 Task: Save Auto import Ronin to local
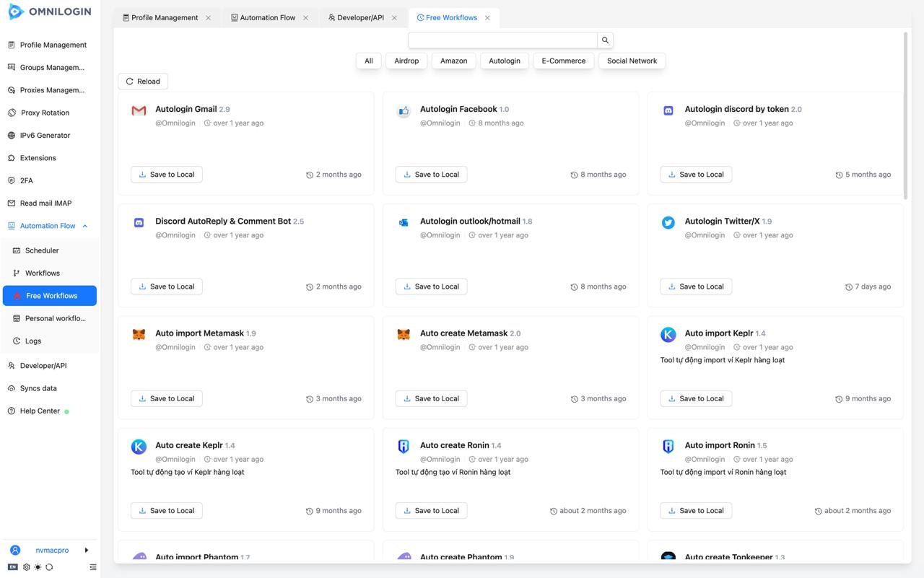[697, 511]
